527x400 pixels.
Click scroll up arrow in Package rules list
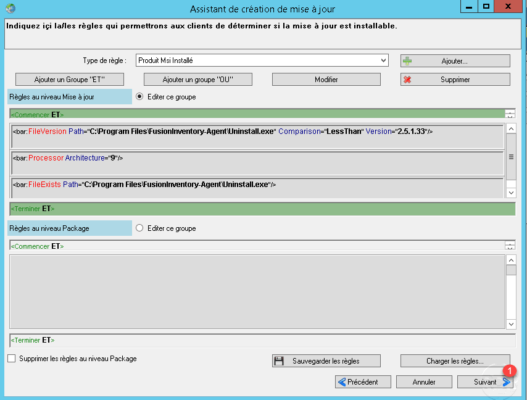511,260
